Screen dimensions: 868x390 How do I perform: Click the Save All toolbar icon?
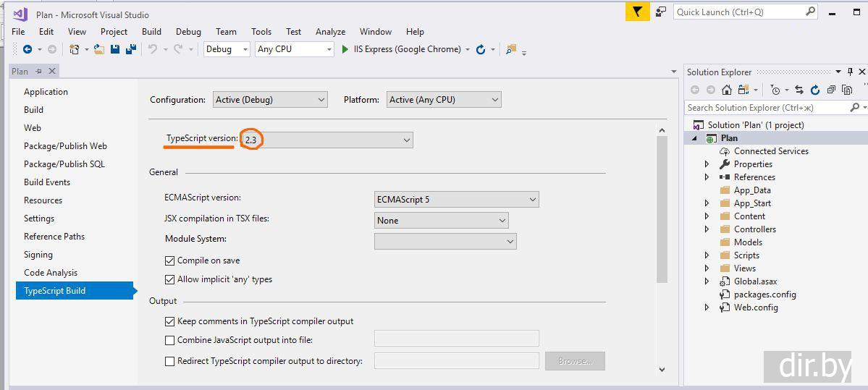tap(131, 49)
